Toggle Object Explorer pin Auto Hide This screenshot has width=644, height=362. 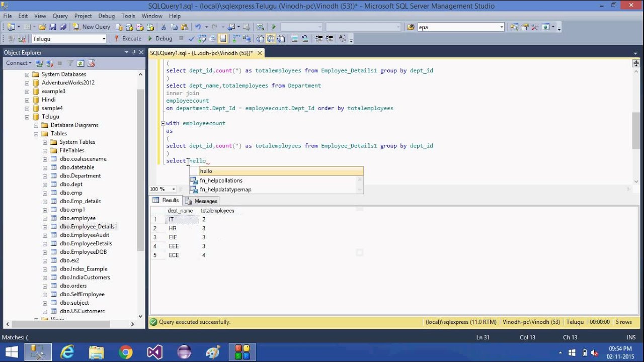(134, 52)
